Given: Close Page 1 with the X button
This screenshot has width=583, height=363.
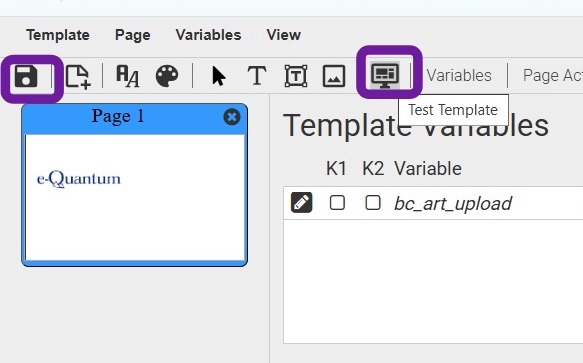Looking at the screenshot, I should click(x=232, y=117).
